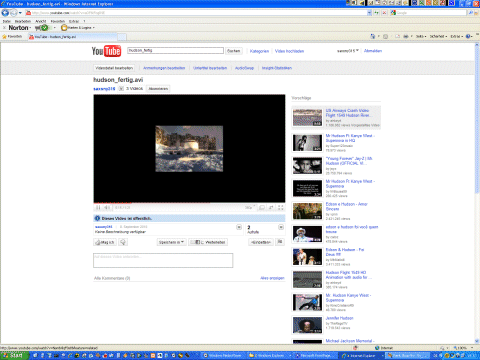
Task: Expand the view statistics next to 'Aufrufe'
Action: point(281,227)
